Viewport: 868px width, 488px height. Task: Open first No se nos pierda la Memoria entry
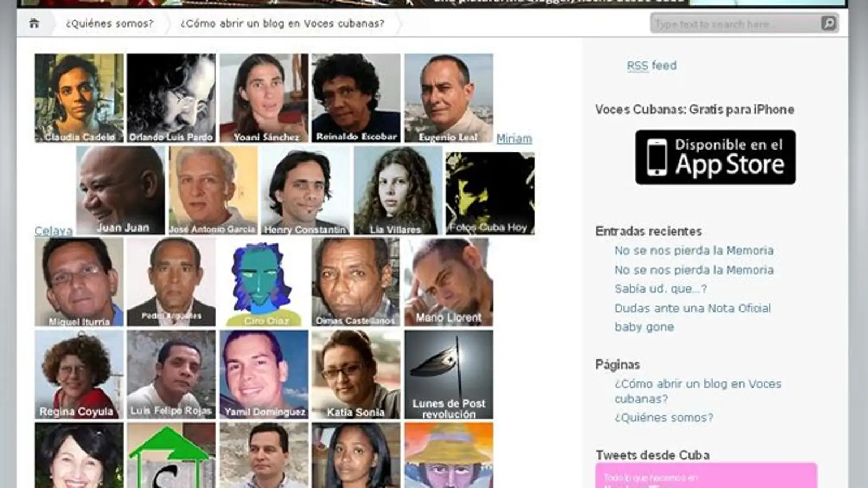pos(694,251)
